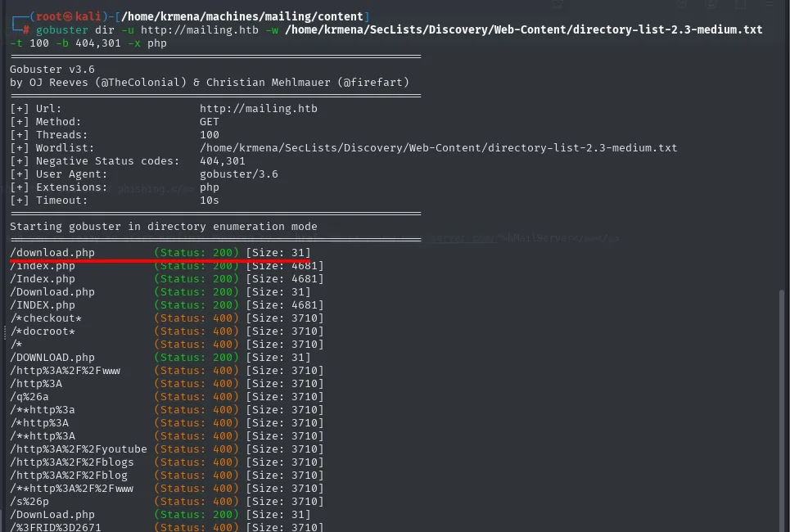Click the '[+] Url:' label
The height and width of the screenshot is (532, 790).
[36, 108]
